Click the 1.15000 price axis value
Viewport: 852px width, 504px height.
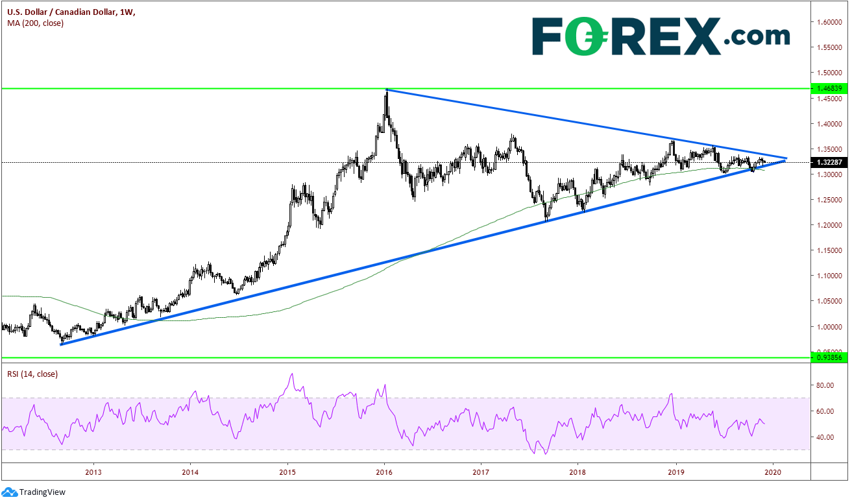(831, 250)
